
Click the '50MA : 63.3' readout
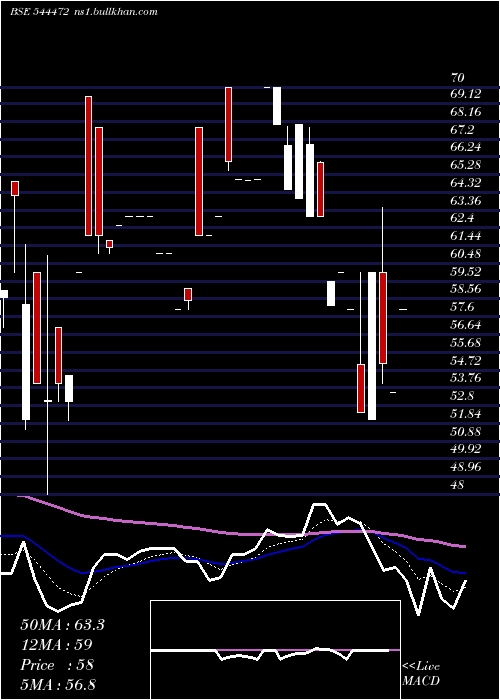pyautogui.click(x=62, y=625)
